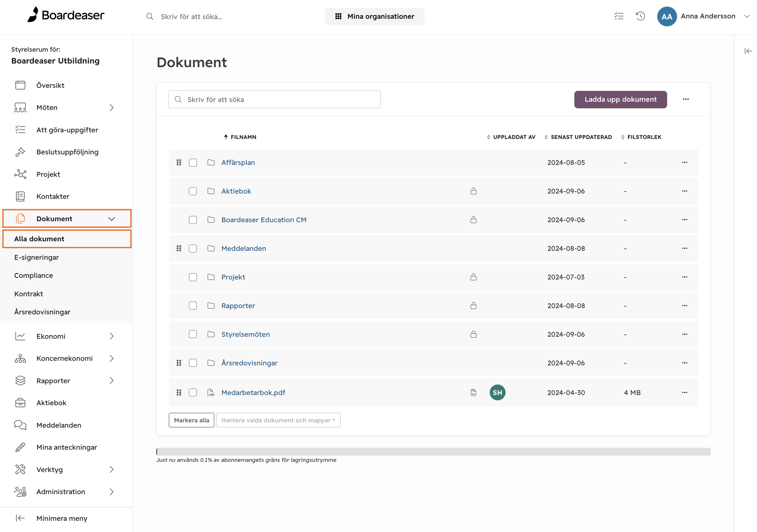This screenshot has width=757, height=532.
Task: Expand the Rapporter sidebar chevron
Action: tap(112, 381)
